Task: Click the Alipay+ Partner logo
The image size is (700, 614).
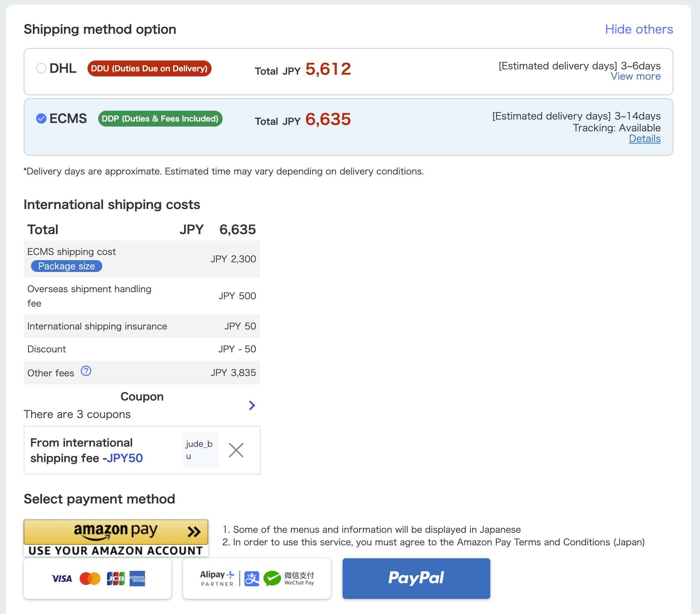Action: tap(217, 578)
